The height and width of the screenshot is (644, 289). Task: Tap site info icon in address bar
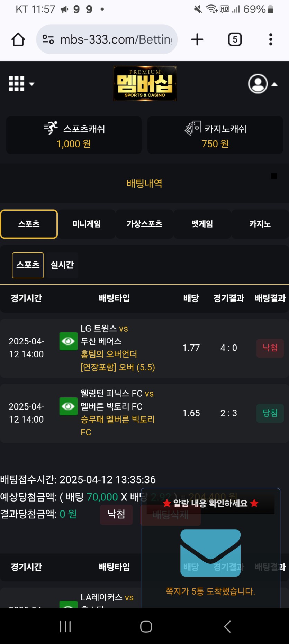[x=48, y=39]
